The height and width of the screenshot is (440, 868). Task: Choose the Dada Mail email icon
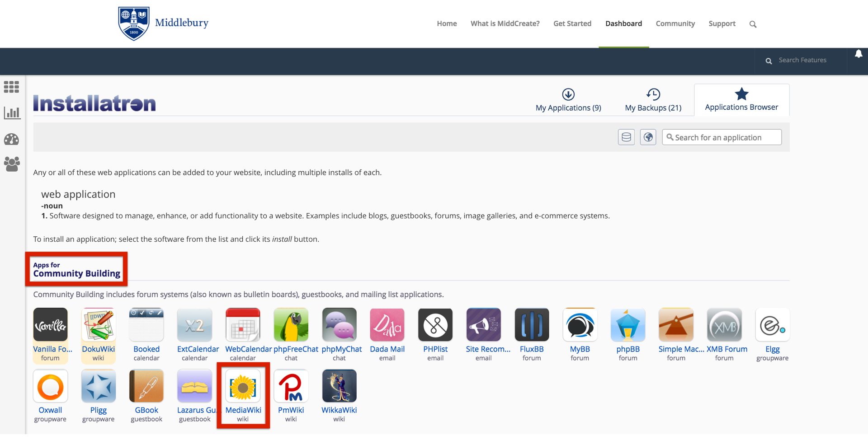387,325
